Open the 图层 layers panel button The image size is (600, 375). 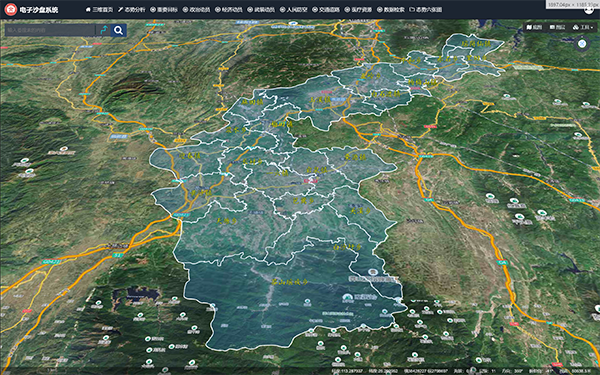click(557, 27)
